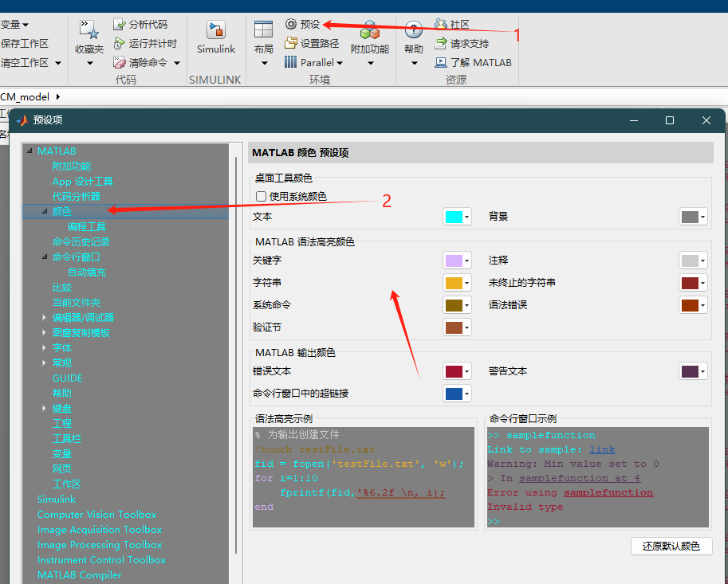This screenshot has height=584, width=728.
Task: Click Clear Commands (清除命令) eraser icon
Action: tap(120, 62)
